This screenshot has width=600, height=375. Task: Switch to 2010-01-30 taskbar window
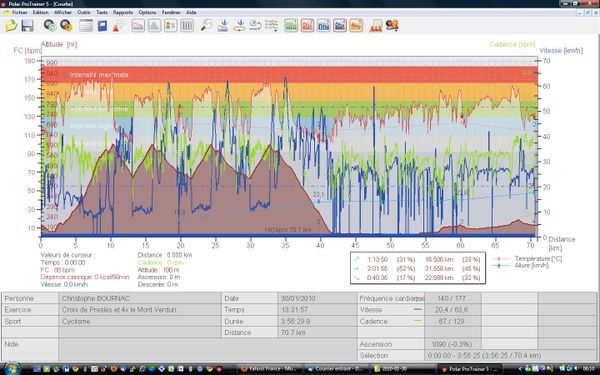tap(403, 368)
